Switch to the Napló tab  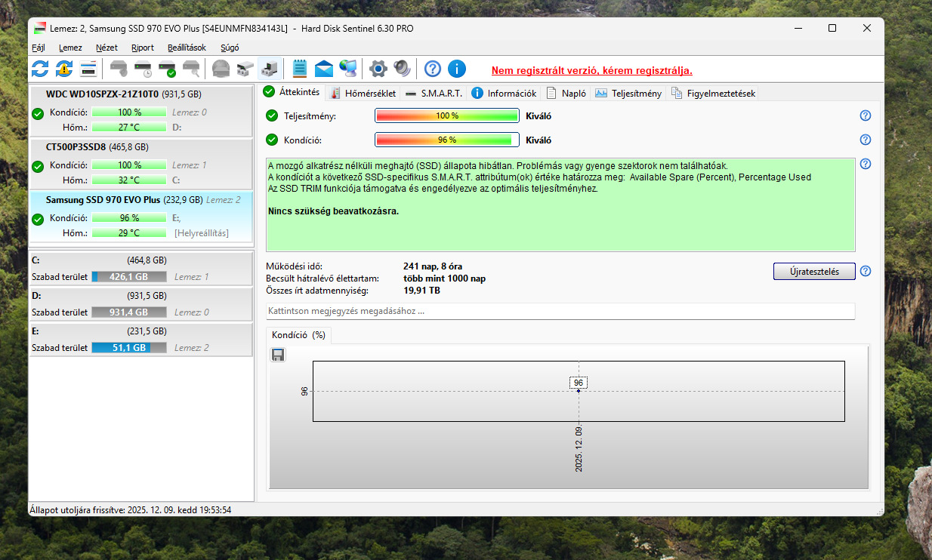[566, 94]
